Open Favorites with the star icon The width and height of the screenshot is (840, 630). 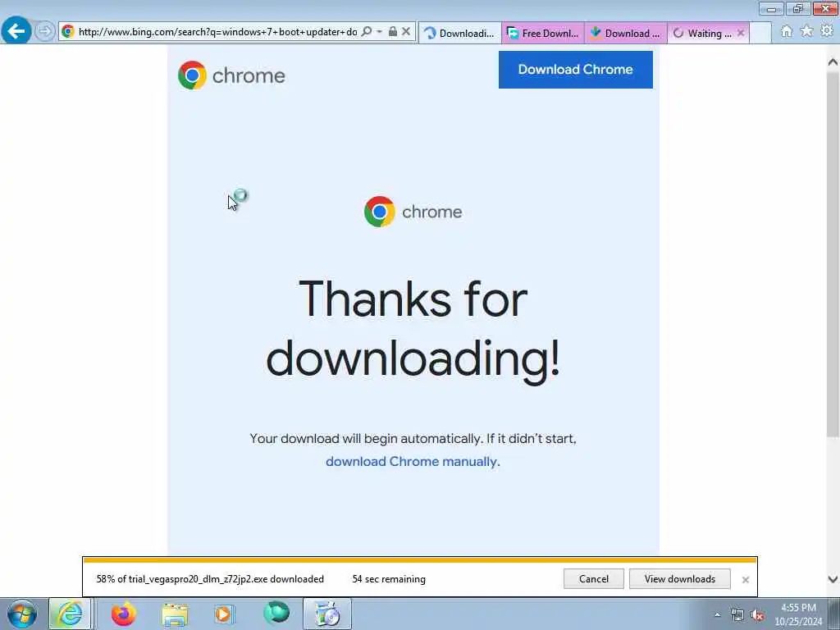tap(806, 32)
